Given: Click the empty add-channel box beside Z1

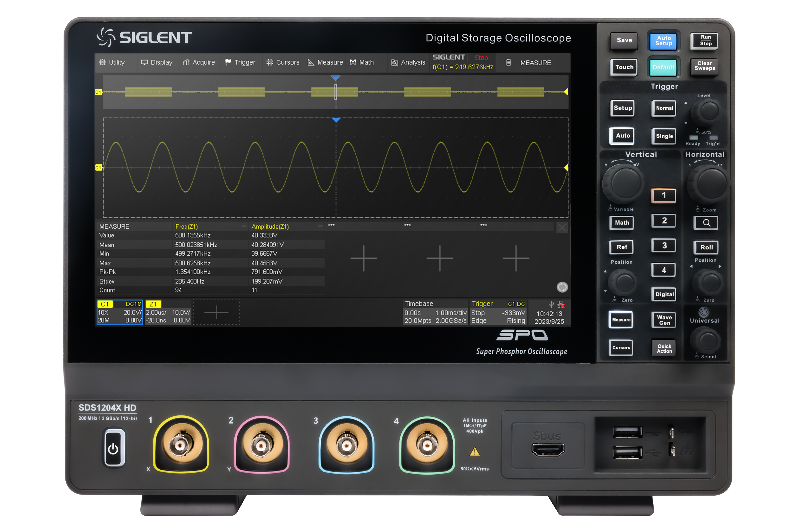Looking at the screenshot, I should [x=216, y=312].
